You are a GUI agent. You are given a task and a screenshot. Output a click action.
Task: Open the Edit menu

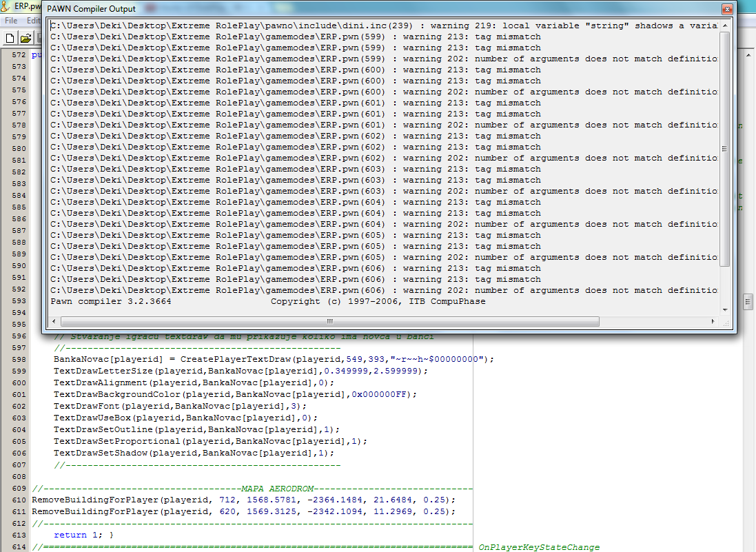click(x=33, y=20)
